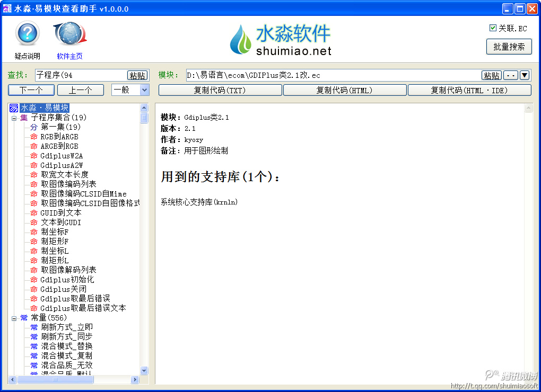Click the 批量搜索 button

click(509, 47)
